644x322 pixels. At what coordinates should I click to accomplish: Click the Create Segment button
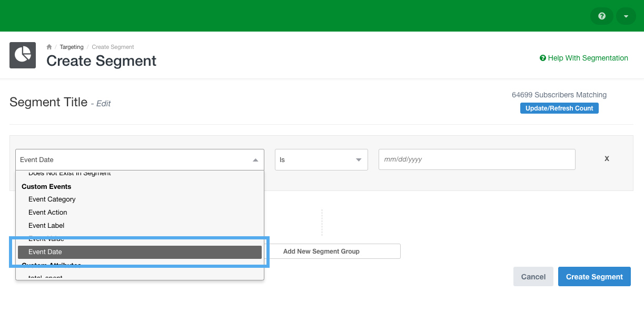pyautogui.click(x=594, y=276)
